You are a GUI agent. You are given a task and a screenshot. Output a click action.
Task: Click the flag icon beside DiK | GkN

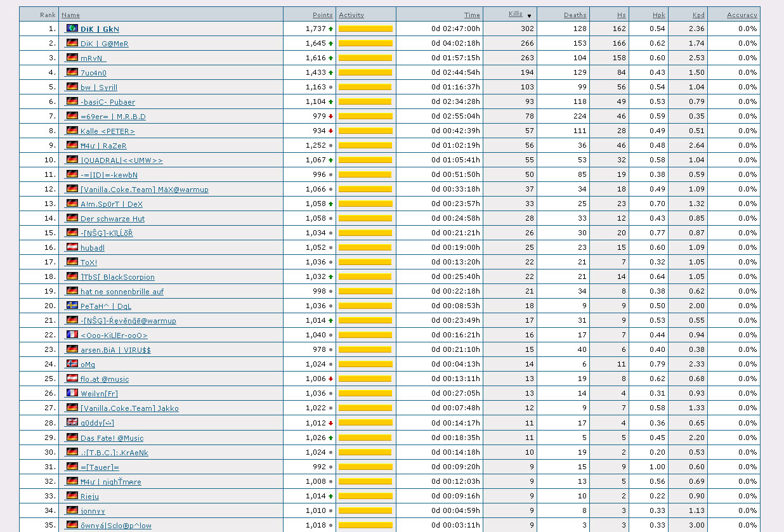72,29
